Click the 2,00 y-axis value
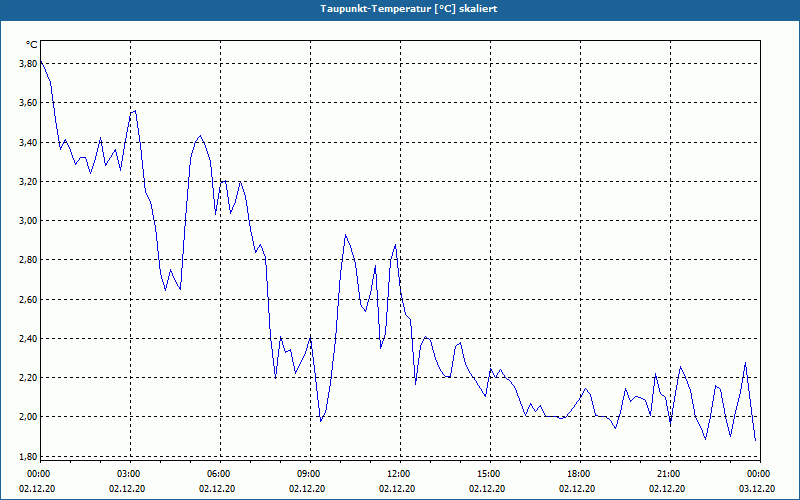 [28, 417]
